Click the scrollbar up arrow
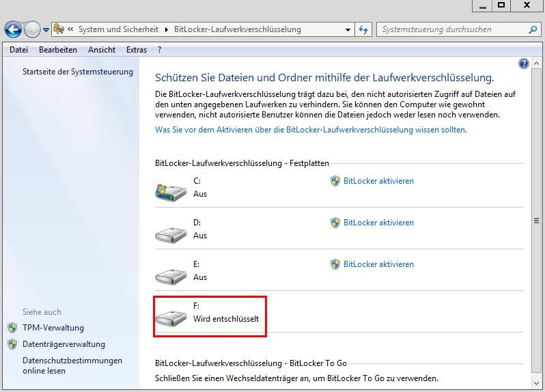 click(536, 64)
